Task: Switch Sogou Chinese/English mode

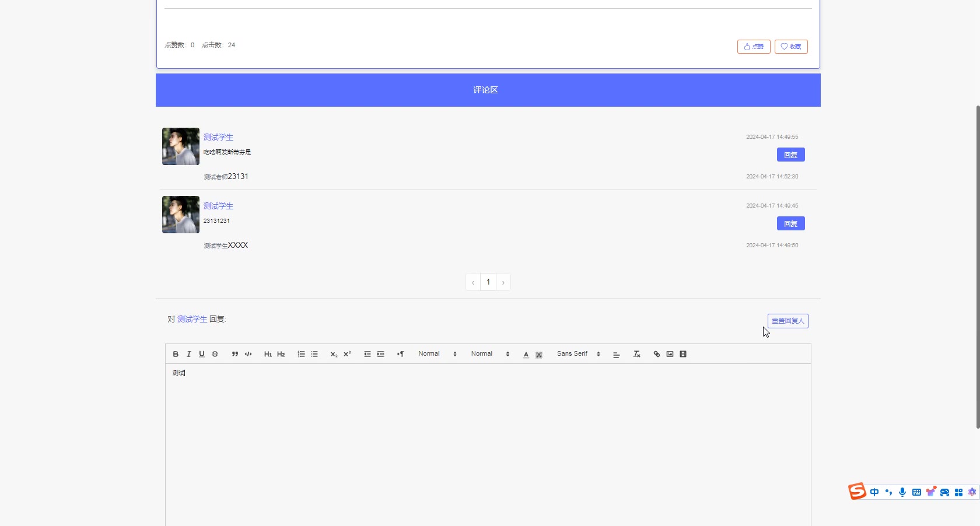Action: (874, 492)
